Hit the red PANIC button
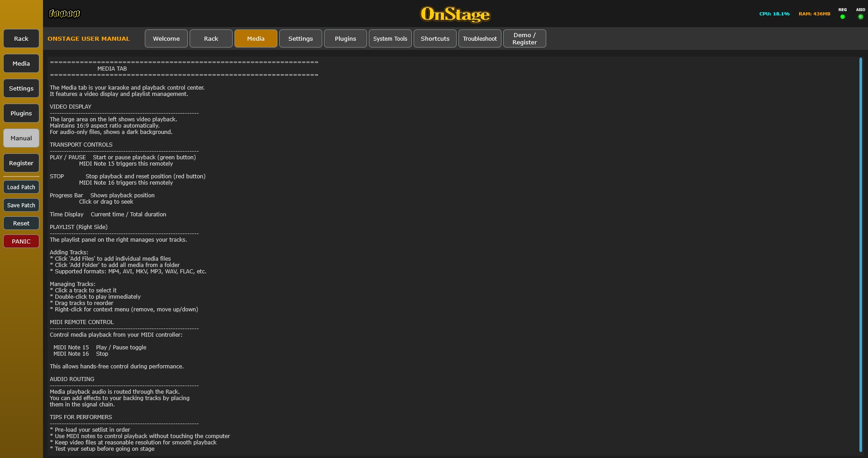This screenshot has width=868, height=458. (x=21, y=241)
